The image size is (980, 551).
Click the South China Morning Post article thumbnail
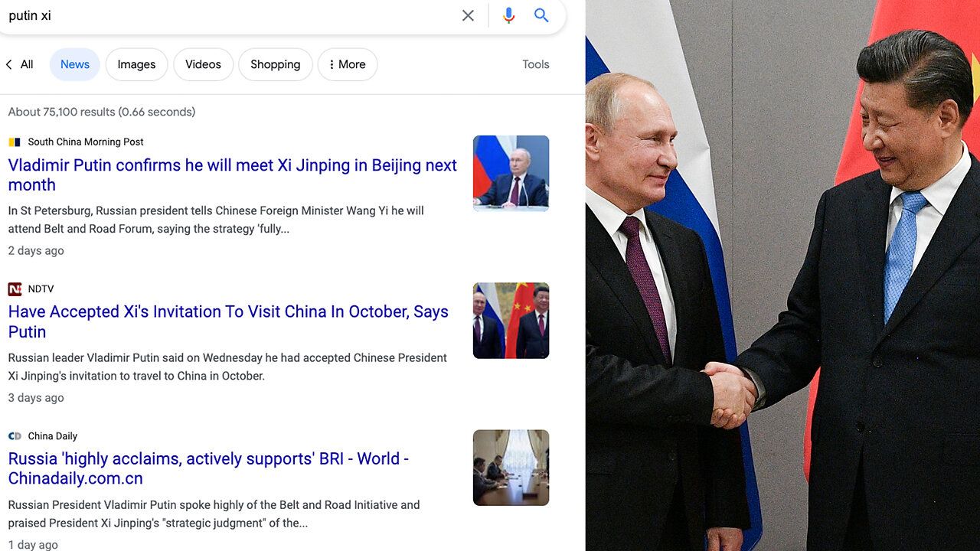[x=511, y=173]
